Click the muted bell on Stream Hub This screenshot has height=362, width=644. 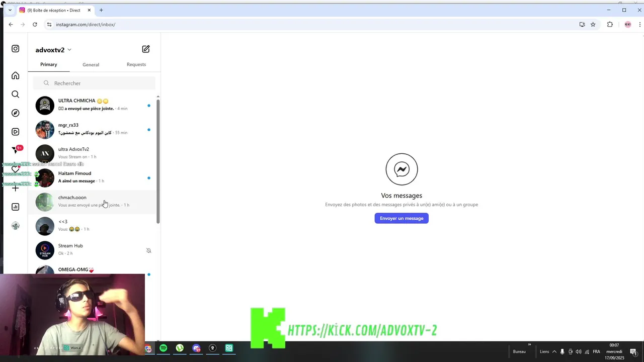148,250
